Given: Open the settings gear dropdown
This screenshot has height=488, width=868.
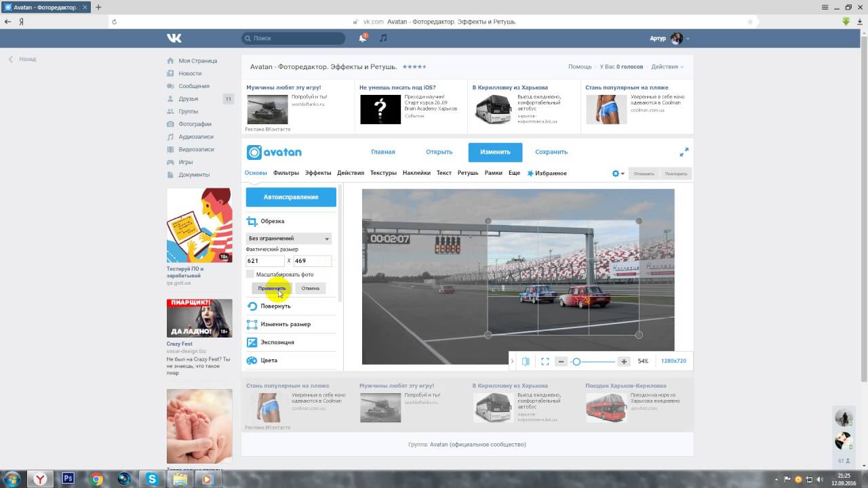Looking at the screenshot, I should pyautogui.click(x=618, y=174).
